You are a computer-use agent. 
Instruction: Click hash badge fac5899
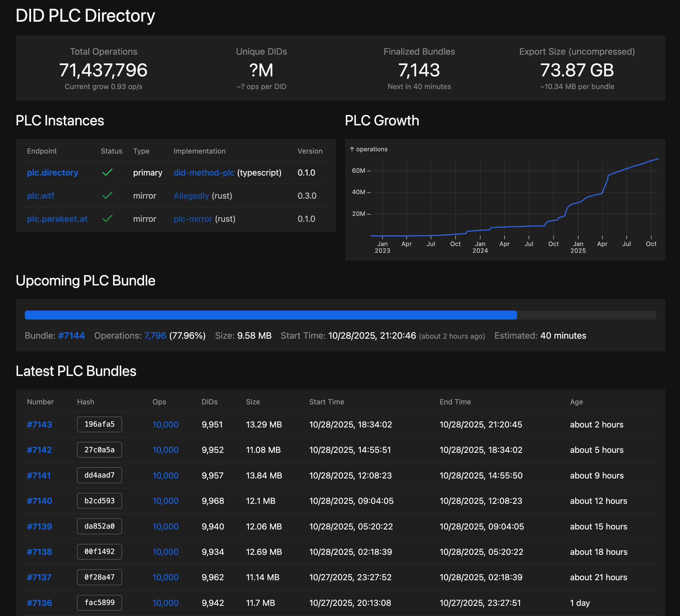(x=99, y=602)
